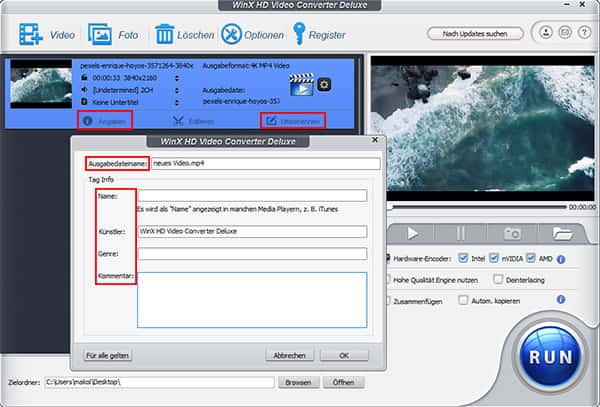Screen dimensions: 600x407
Task: Click Nach Updates suchen button
Action: (475, 34)
